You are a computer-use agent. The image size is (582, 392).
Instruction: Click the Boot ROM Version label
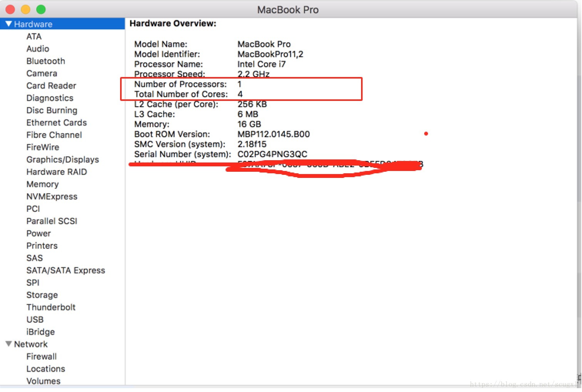tap(172, 134)
